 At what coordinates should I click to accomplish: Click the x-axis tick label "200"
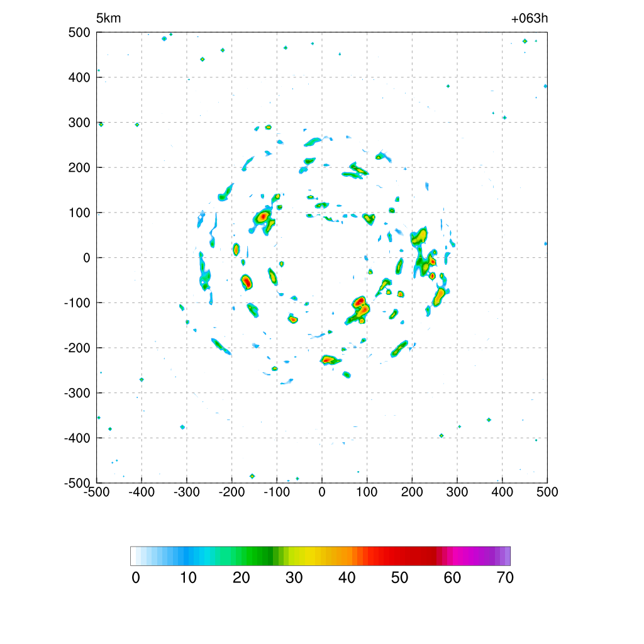click(412, 492)
